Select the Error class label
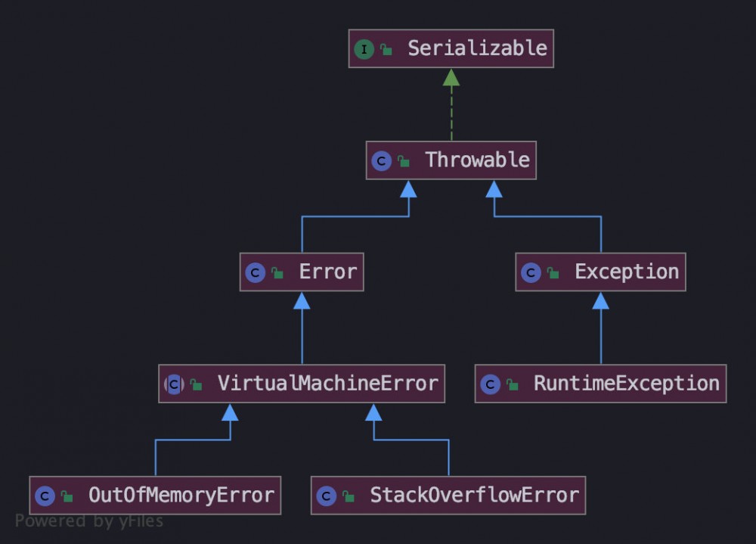The height and width of the screenshot is (544, 756). click(327, 272)
